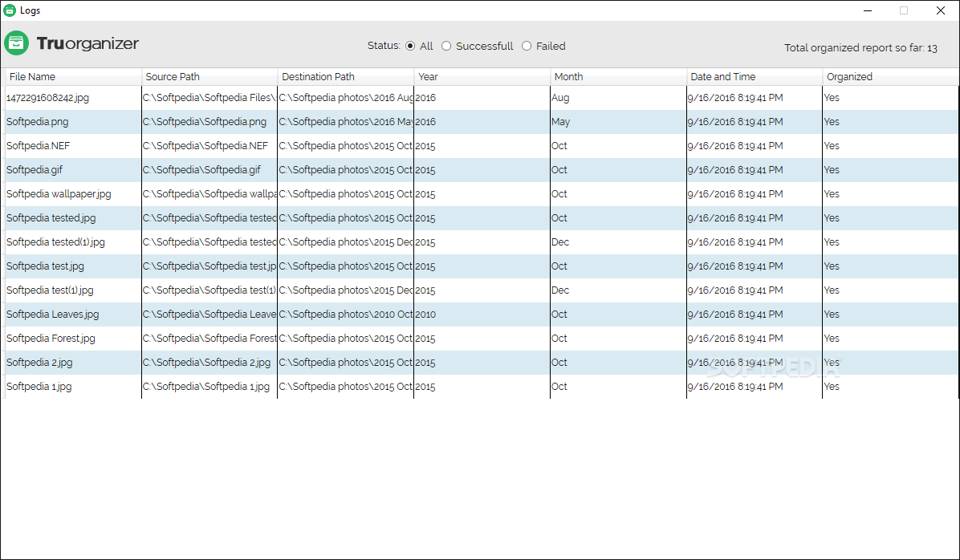
Task: Select Softpedia 1.jpg file name
Action: [39, 386]
